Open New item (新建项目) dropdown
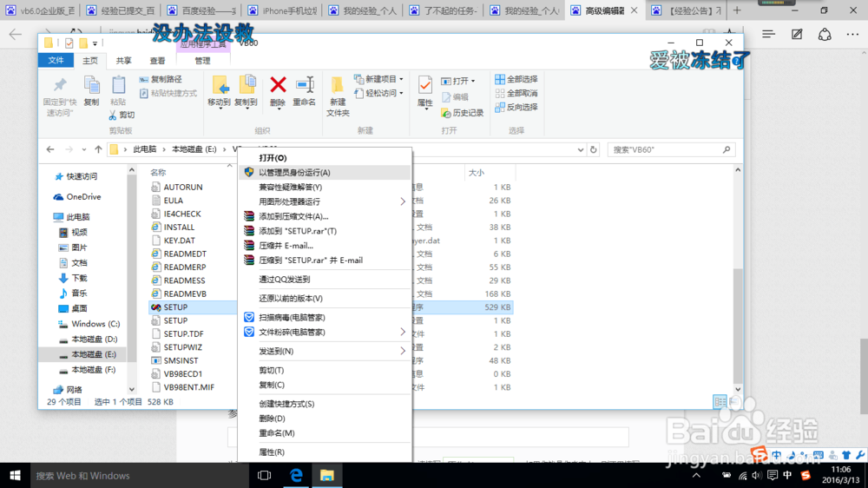Screen dimensions: 868x488 [378, 79]
